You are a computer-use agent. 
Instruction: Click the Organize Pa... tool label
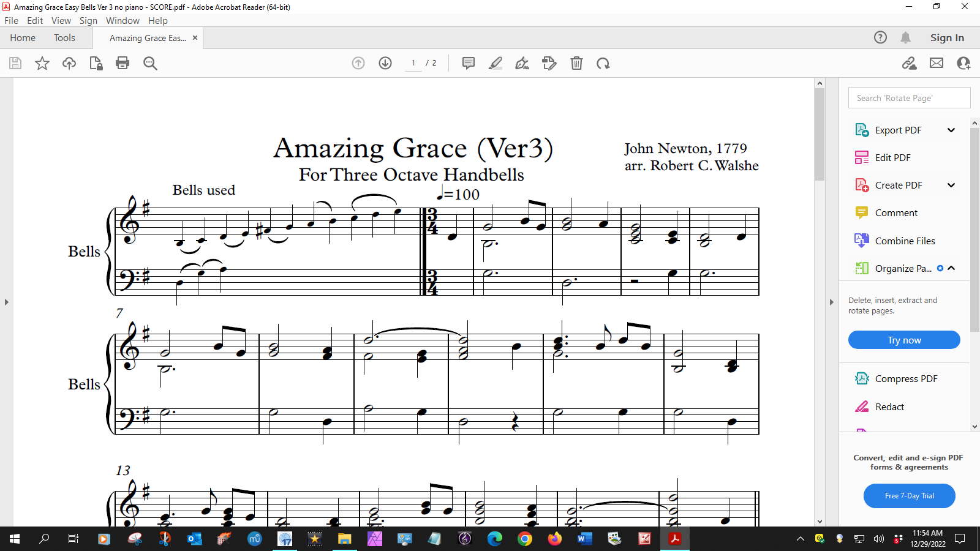click(x=903, y=268)
